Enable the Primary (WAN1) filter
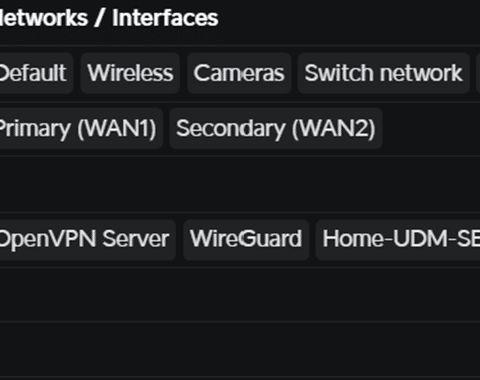This screenshot has width=480, height=380. pyautogui.click(x=81, y=128)
